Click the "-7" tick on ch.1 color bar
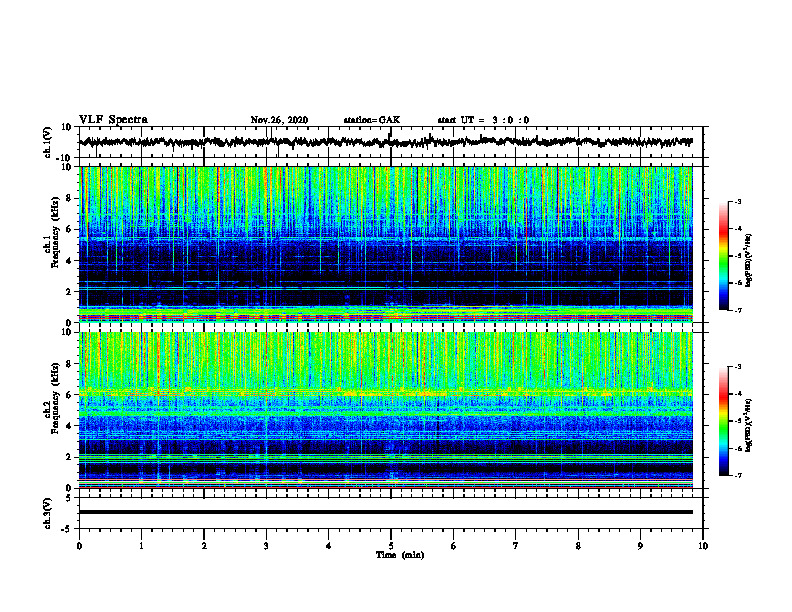Screen dimensions: 792x612 (x=737, y=310)
